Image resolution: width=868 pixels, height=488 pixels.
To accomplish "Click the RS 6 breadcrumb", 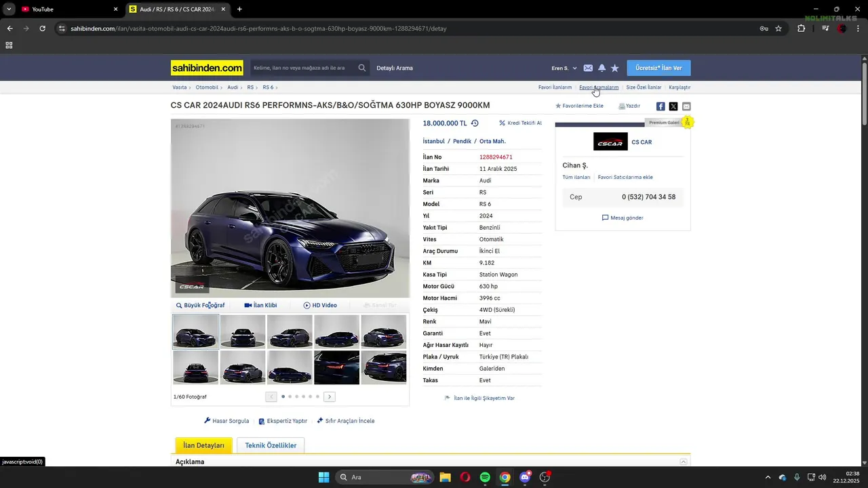I will click(x=268, y=87).
